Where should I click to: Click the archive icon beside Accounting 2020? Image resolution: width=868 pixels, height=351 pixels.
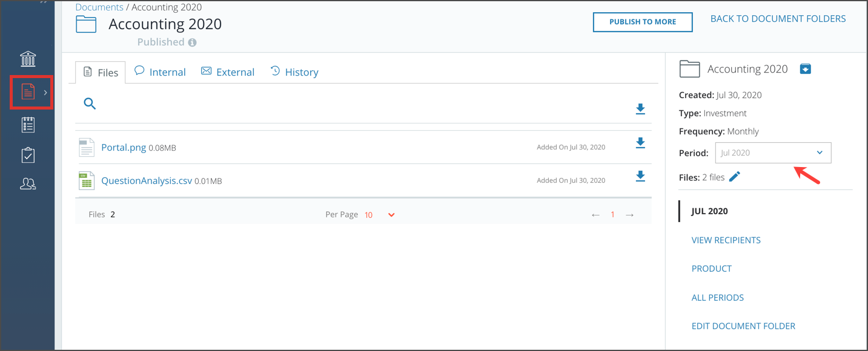pyautogui.click(x=806, y=69)
